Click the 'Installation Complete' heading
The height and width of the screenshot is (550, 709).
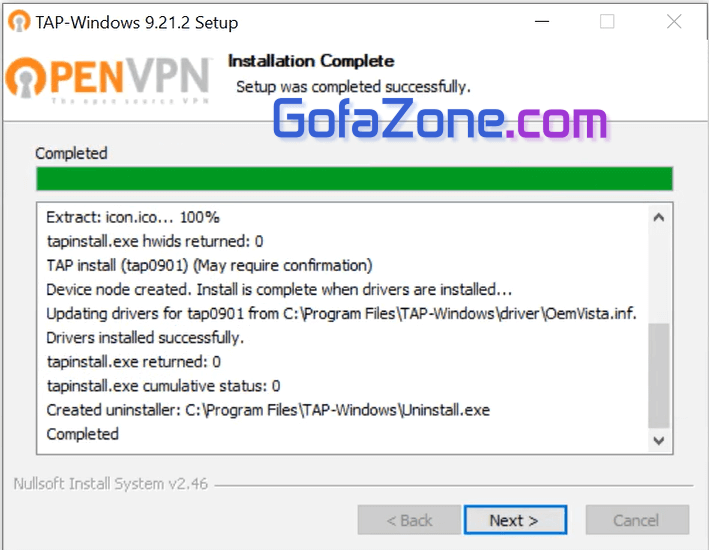click(311, 61)
